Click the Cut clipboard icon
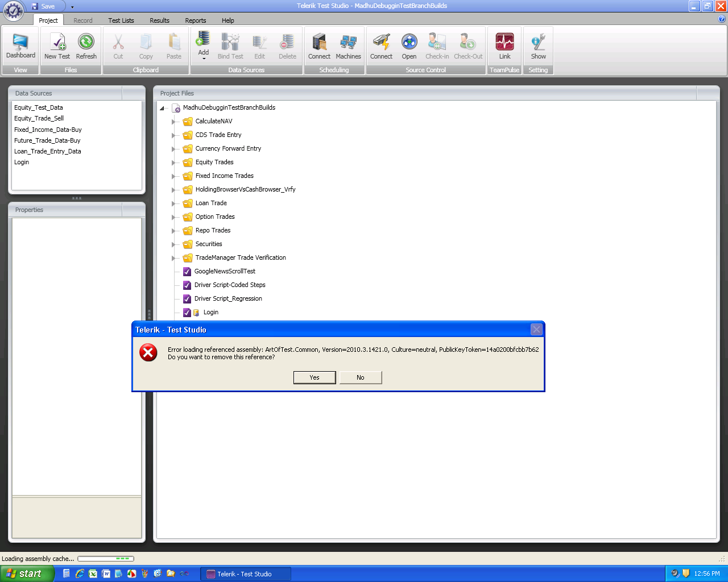 118,47
